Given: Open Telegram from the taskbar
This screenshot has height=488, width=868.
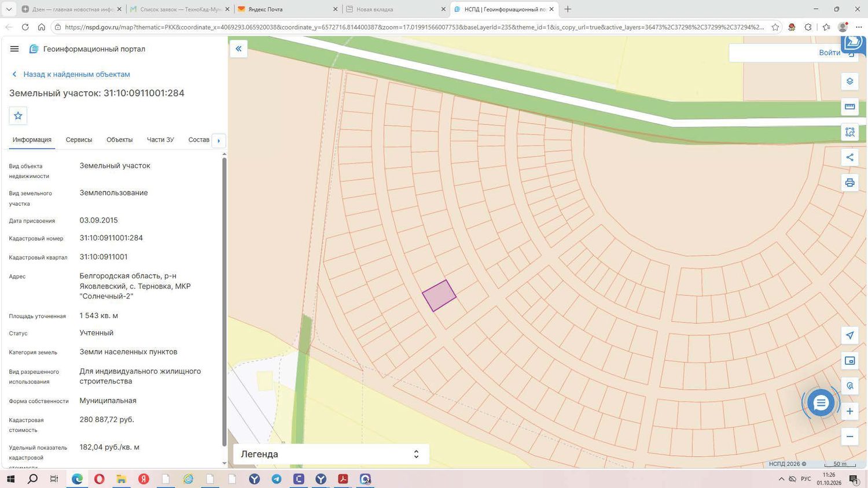Looking at the screenshot, I should [277, 479].
